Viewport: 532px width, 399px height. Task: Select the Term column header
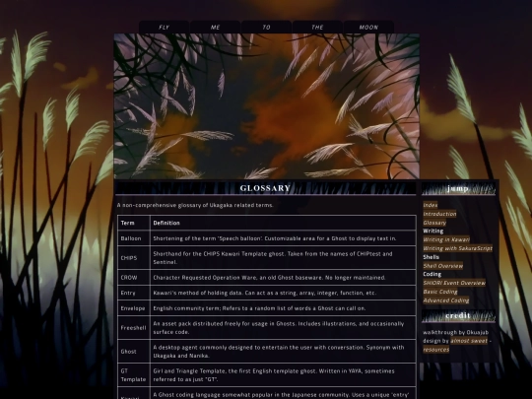(x=134, y=223)
